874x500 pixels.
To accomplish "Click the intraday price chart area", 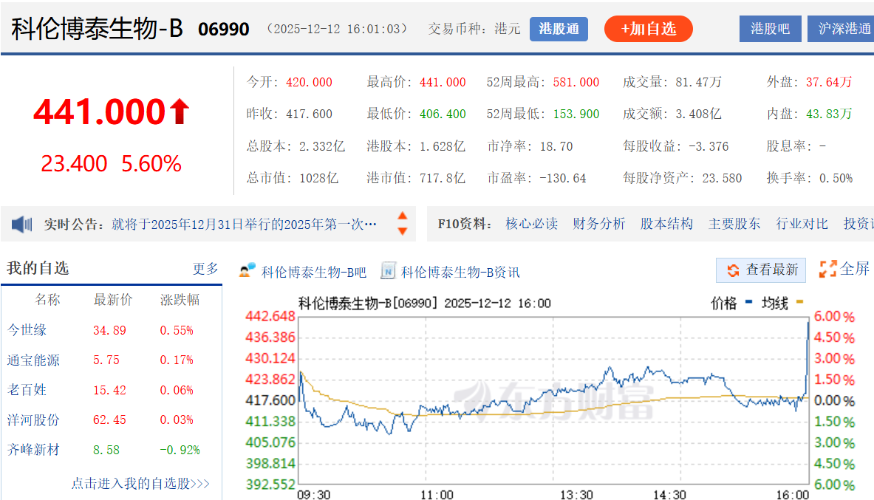I will coord(553,400).
